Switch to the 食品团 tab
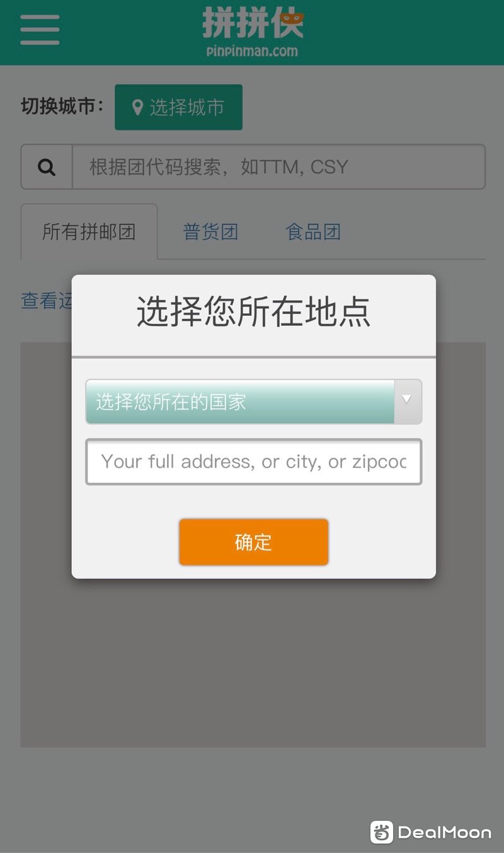504x853 pixels. (x=313, y=231)
